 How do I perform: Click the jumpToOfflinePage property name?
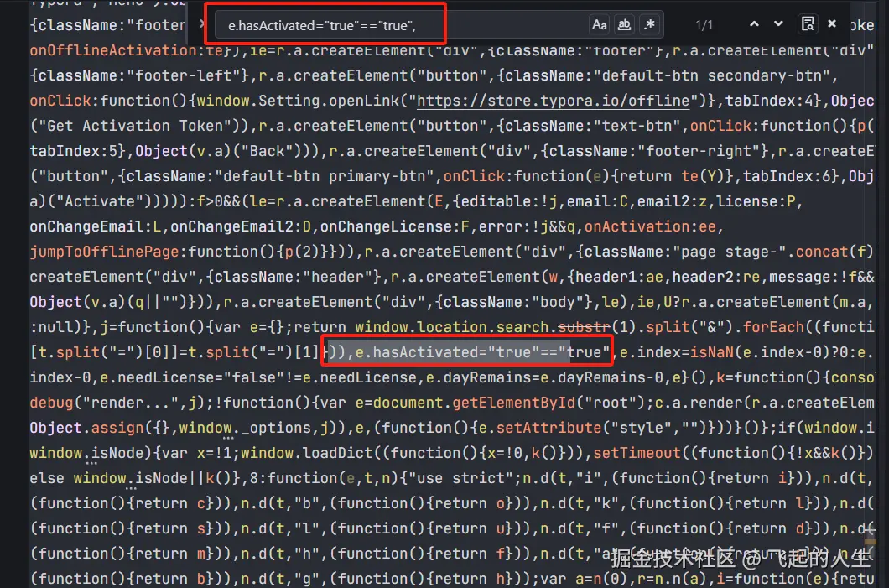tap(108, 252)
